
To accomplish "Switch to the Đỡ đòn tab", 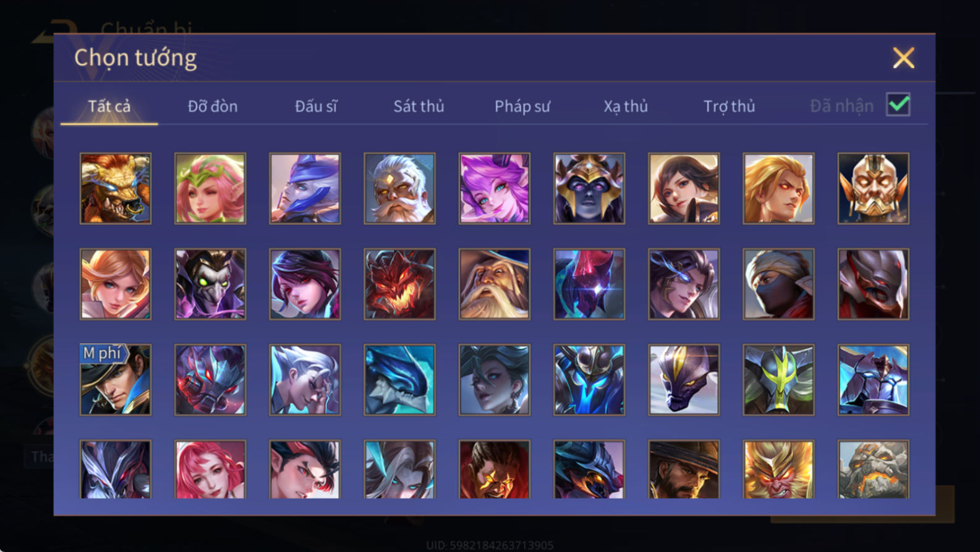I will pyautogui.click(x=213, y=106).
